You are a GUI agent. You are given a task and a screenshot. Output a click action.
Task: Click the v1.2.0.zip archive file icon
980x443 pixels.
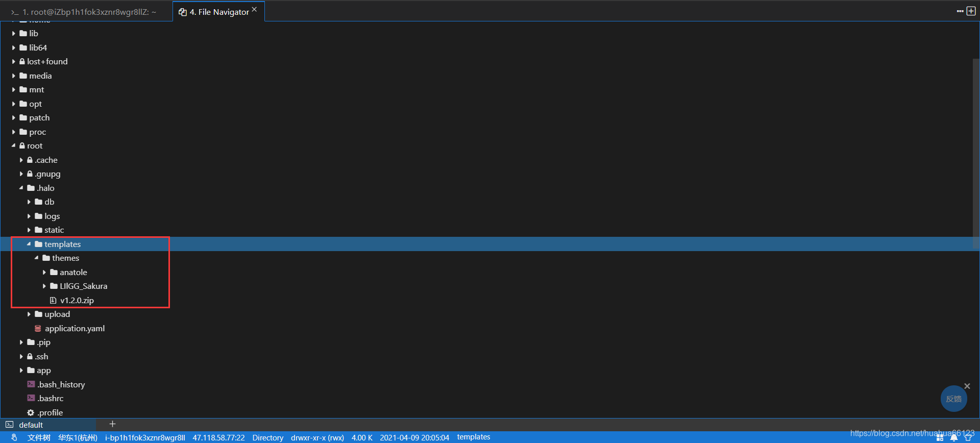(x=53, y=300)
